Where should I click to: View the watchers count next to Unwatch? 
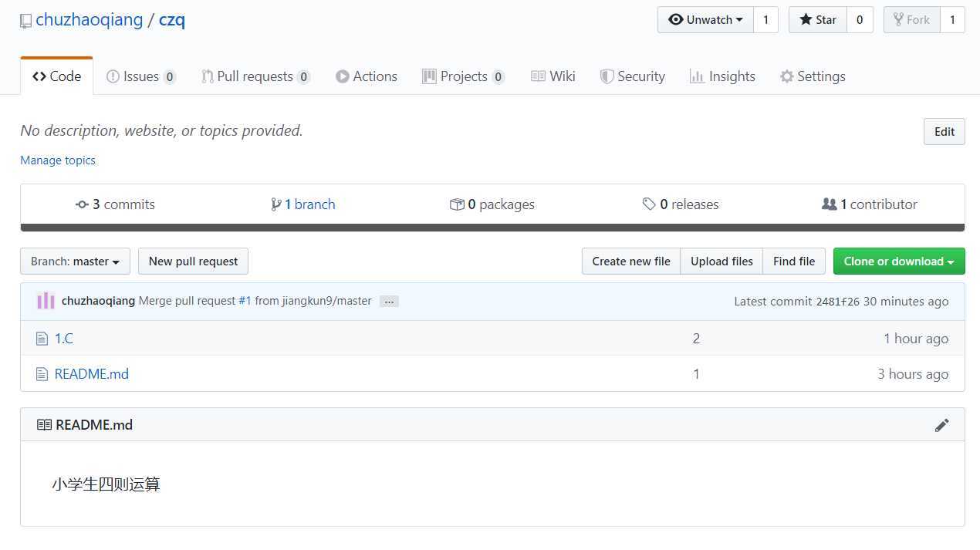(765, 20)
